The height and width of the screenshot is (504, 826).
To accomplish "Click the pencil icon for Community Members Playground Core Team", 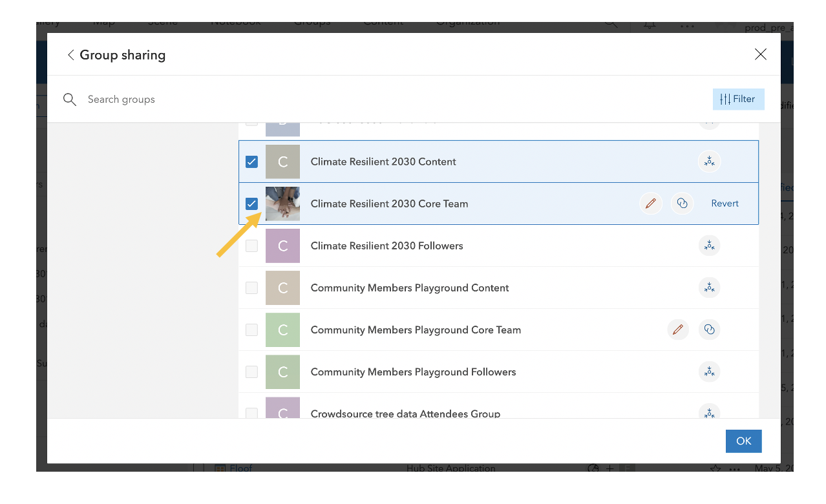I will (x=677, y=330).
